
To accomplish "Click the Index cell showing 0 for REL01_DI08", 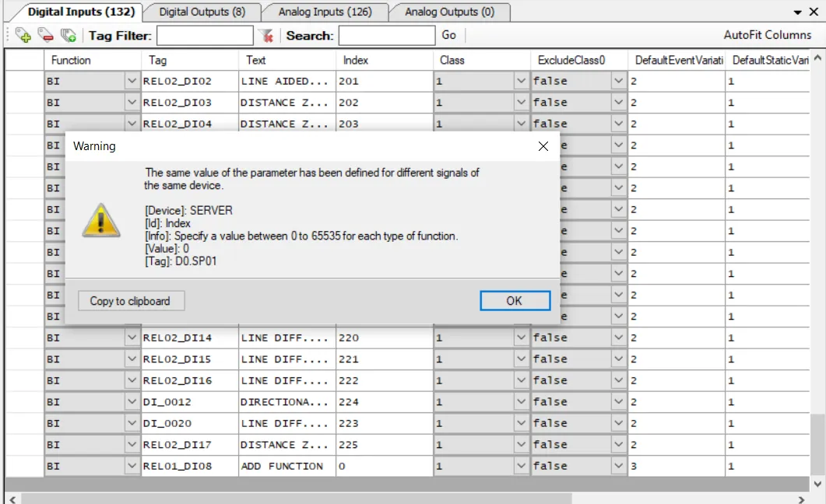I will (x=385, y=466).
